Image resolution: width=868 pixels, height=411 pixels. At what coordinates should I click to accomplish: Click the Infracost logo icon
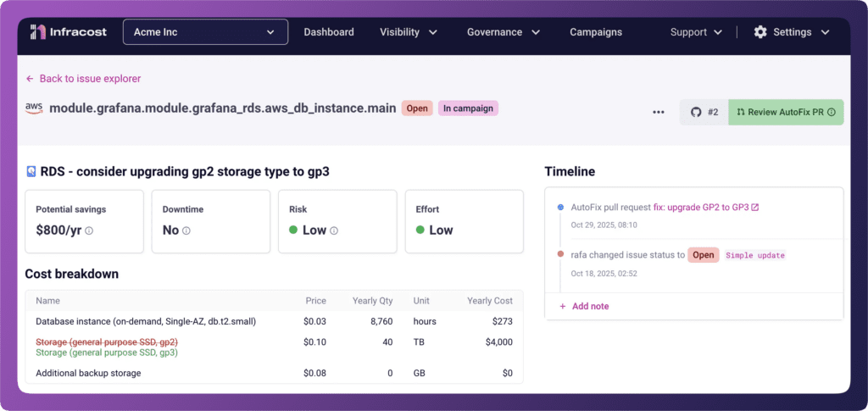click(37, 32)
